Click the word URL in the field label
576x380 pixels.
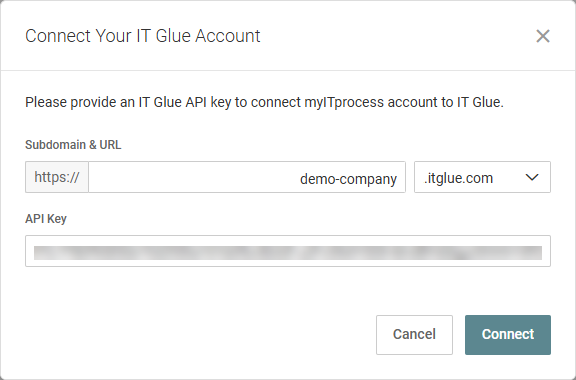coord(110,145)
